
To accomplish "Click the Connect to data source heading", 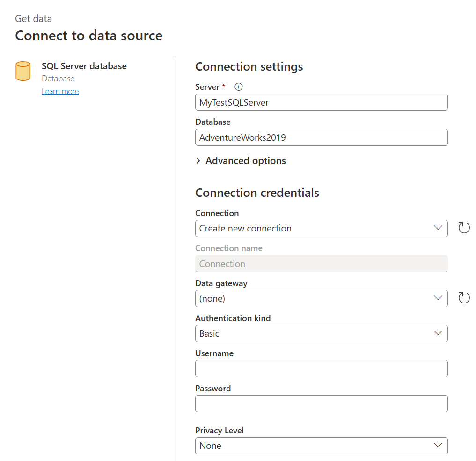I will point(88,36).
